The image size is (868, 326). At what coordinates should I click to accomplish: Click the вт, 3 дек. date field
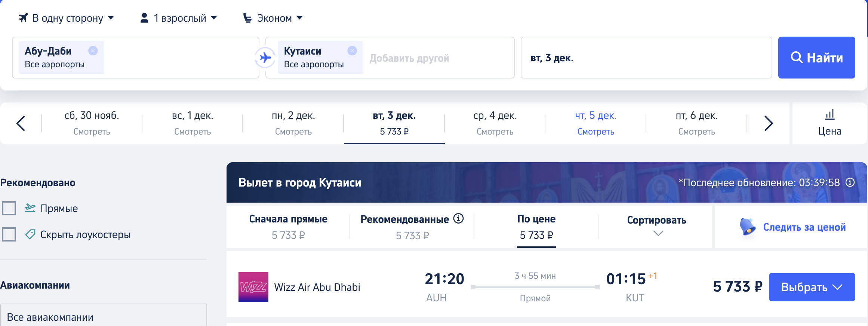click(x=646, y=58)
